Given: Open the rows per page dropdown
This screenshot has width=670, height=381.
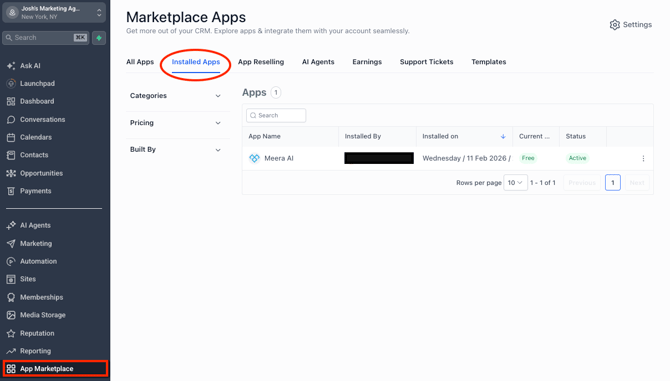Looking at the screenshot, I should coord(515,183).
